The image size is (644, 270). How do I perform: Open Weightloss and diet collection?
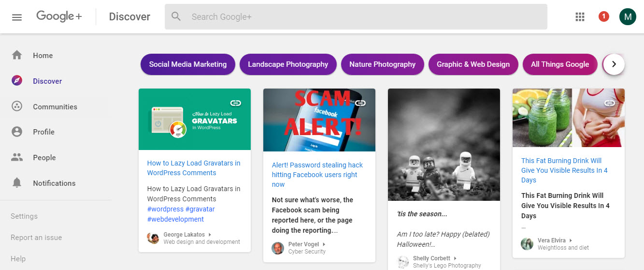[x=563, y=248]
